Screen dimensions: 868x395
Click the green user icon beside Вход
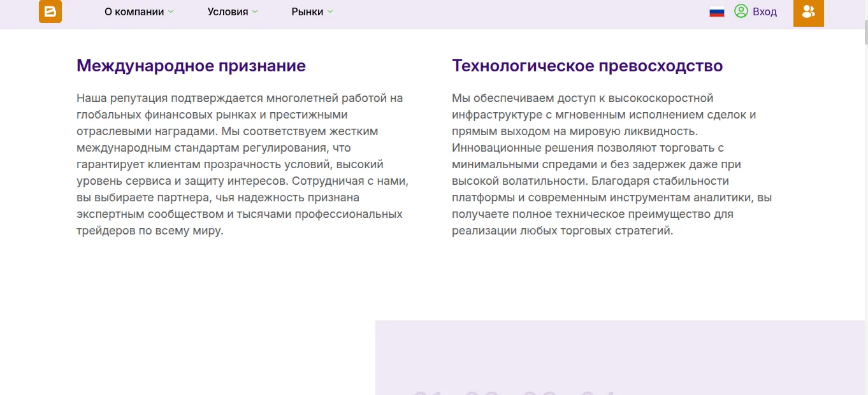pyautogui.click(x=741, y=11)
